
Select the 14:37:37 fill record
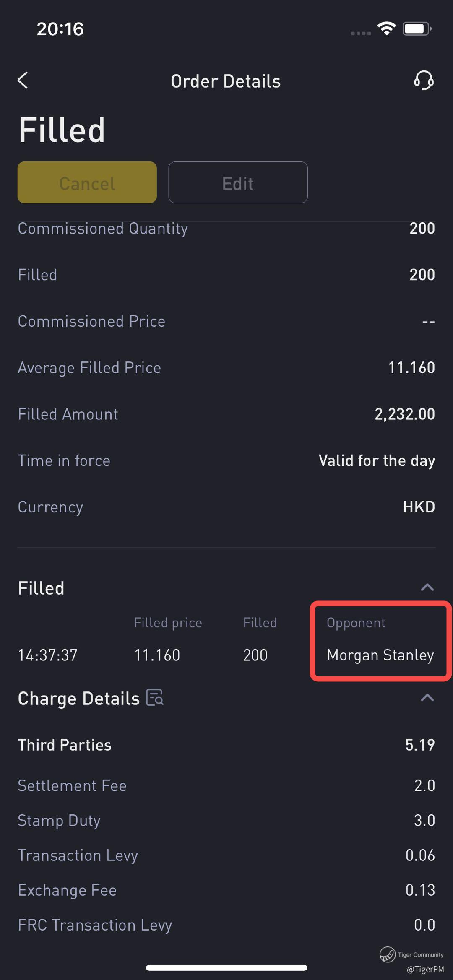point(226,655)
